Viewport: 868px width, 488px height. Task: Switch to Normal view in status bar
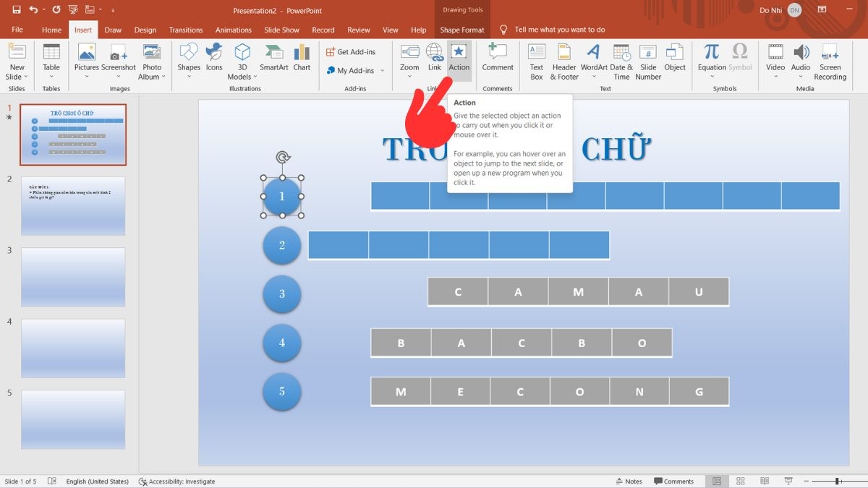tap(717, 481)
